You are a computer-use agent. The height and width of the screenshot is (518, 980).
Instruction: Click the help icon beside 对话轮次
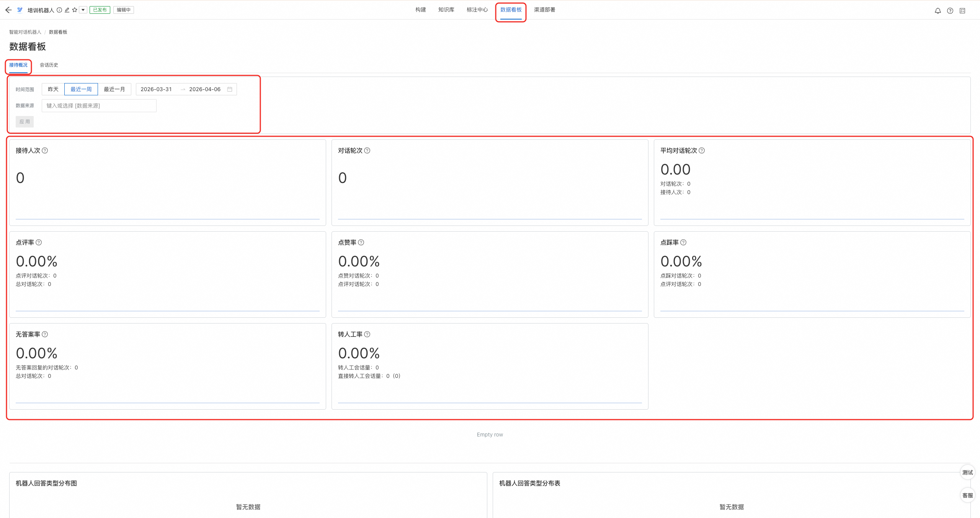[367, 150]
